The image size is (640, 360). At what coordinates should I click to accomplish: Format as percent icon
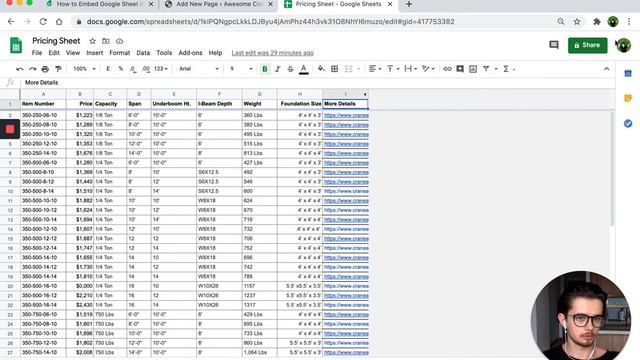121,69
